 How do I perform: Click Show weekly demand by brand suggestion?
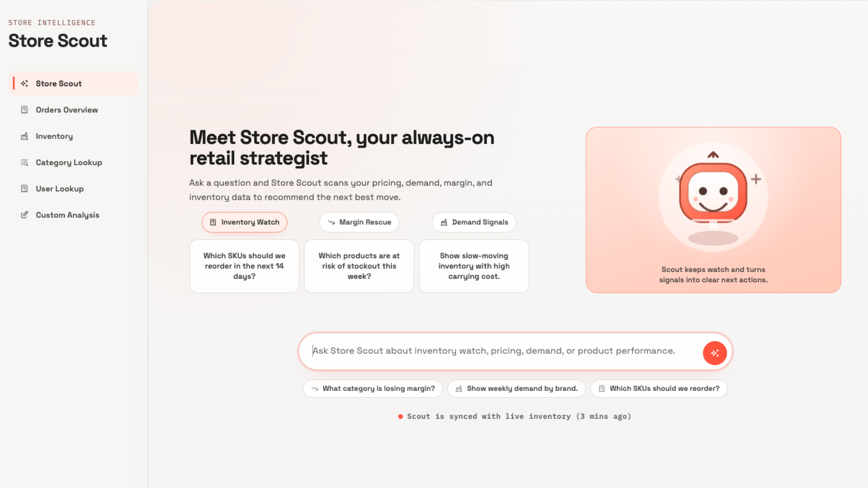tap(516, 388)
